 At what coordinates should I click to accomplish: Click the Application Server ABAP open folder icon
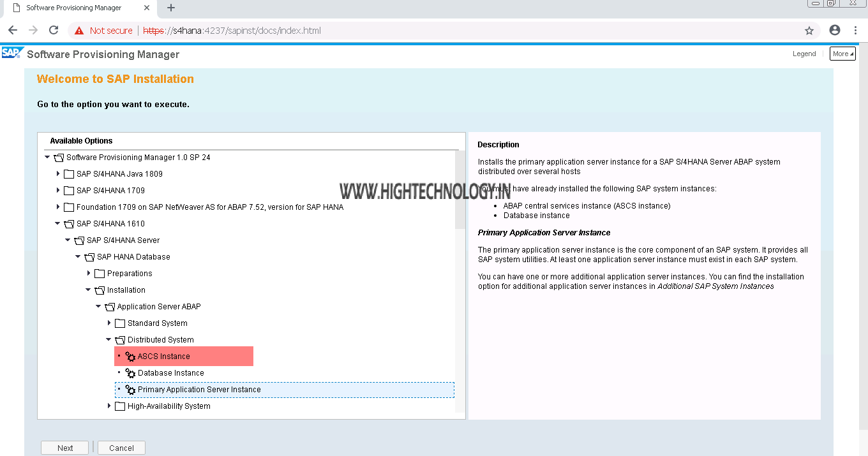tap(110, 307)
